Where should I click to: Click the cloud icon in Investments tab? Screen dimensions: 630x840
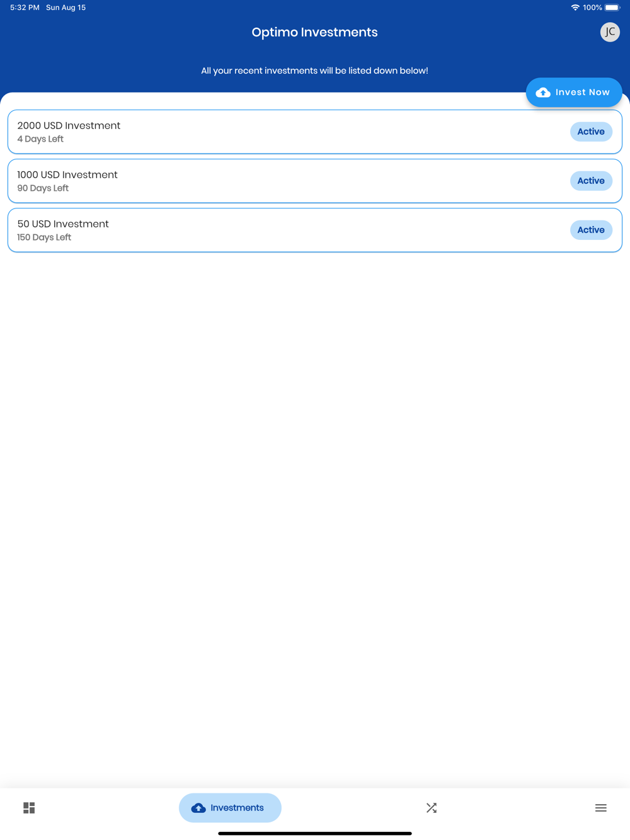coord(198,808)
